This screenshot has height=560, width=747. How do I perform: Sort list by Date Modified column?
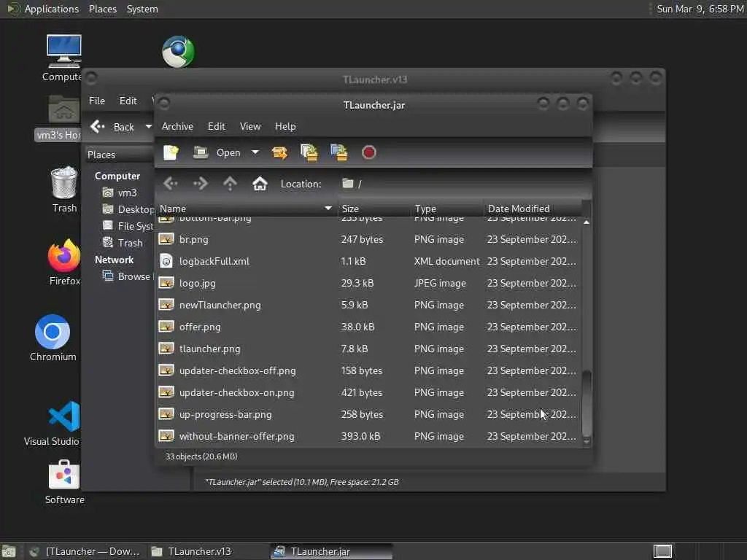point(533,209)
